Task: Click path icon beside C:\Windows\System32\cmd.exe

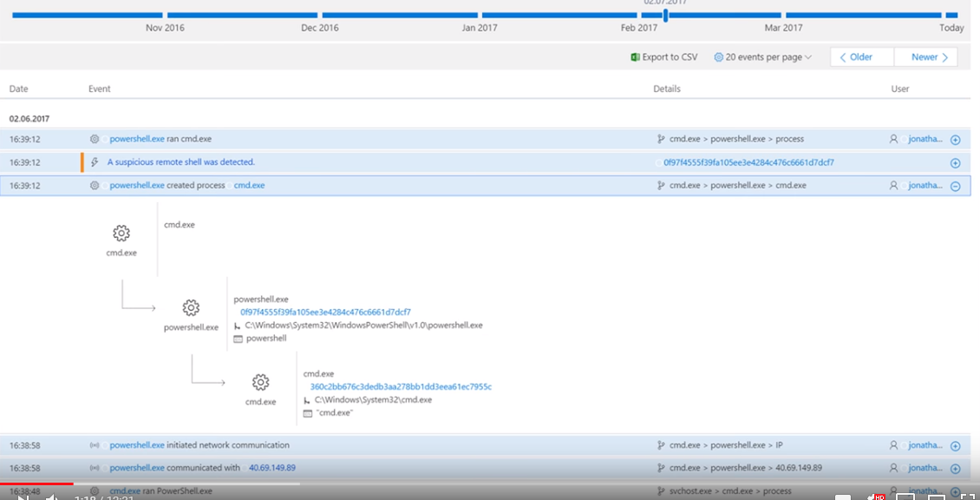Action: tap(307, 400)
